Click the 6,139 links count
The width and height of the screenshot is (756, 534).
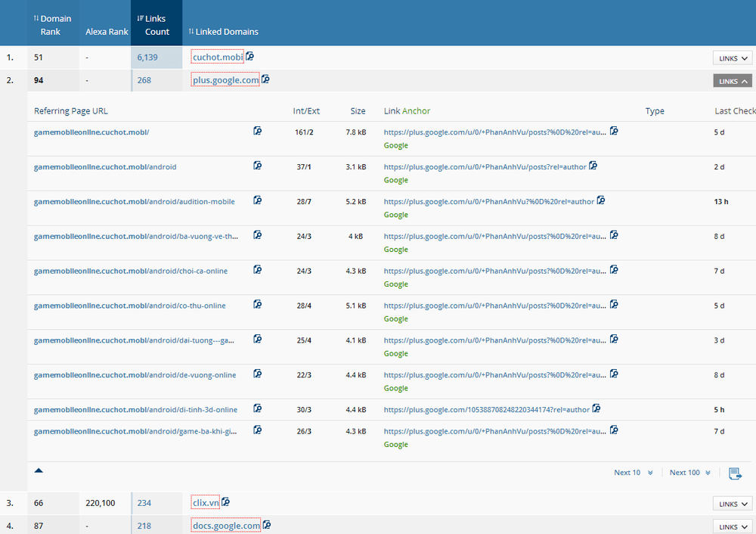[147, 57]
